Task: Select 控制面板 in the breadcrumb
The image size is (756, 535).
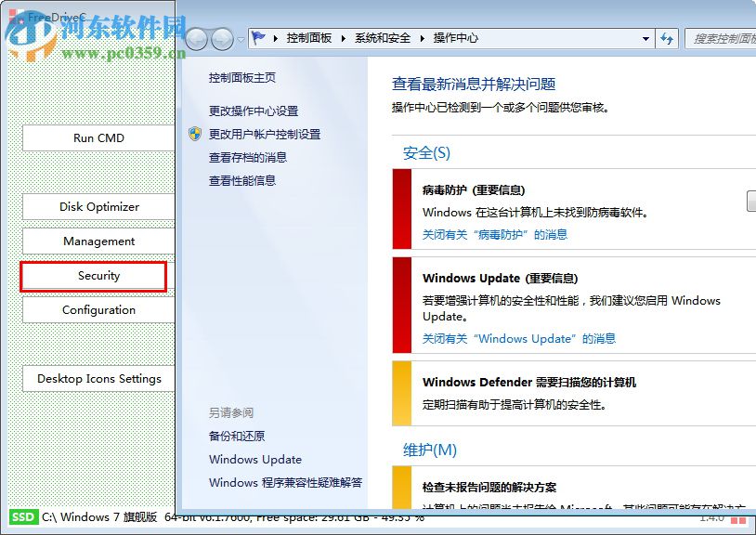Action: click(309, 38)
